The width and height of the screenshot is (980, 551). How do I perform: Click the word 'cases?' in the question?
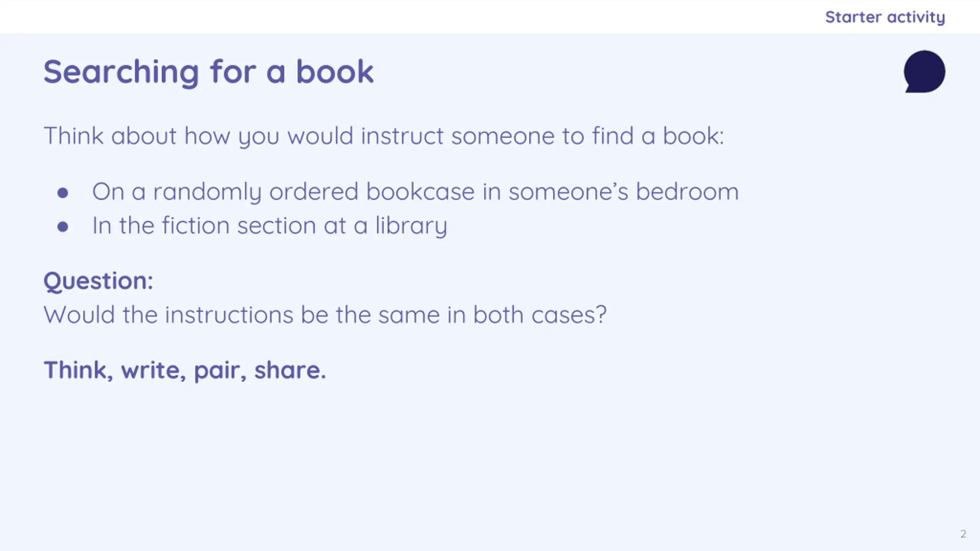(x=569, y=315)
